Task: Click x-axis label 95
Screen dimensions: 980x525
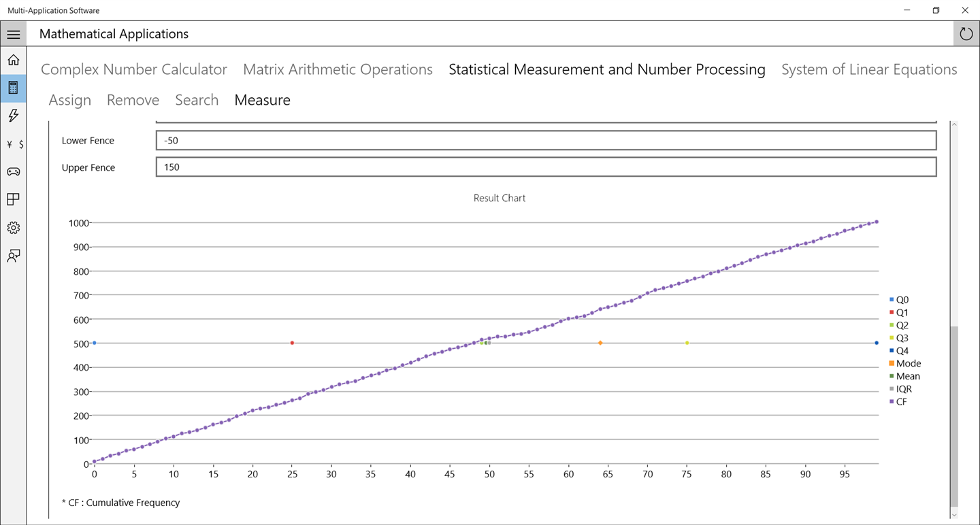Action: pyautogui.click(x=845, y=475)
